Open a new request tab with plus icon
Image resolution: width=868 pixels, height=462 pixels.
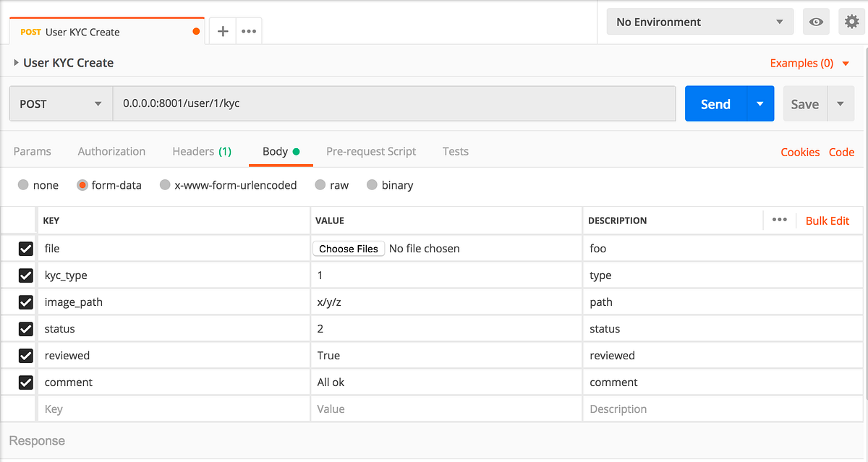click(x=222, y=31)
